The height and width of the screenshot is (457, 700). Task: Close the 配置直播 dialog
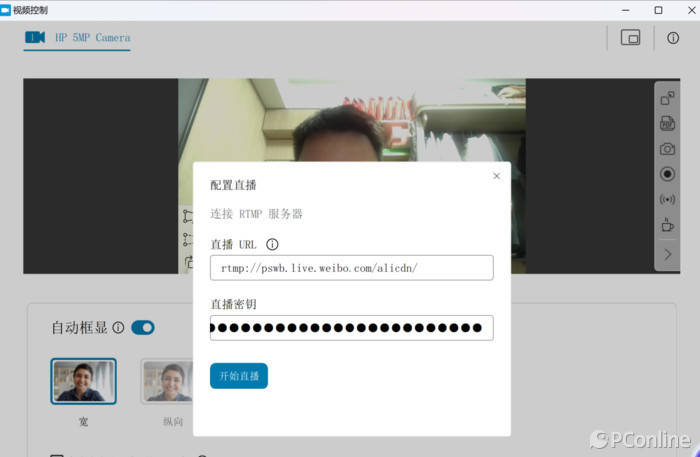496,176
